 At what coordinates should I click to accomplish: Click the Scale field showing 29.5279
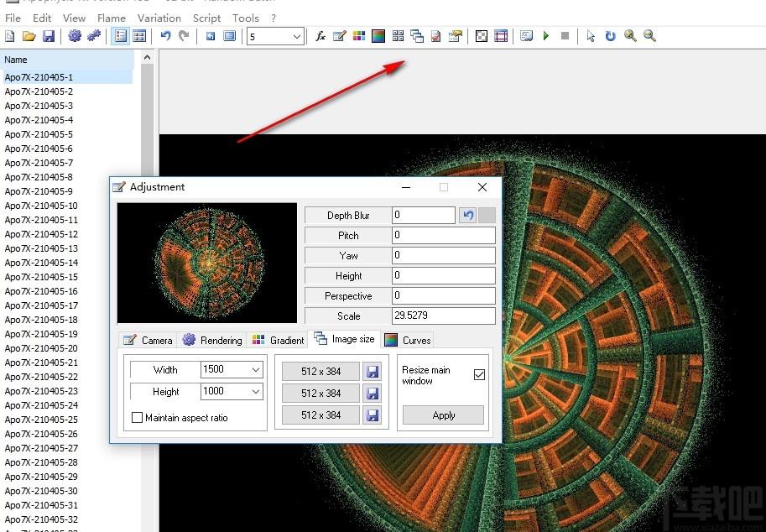pos(444,316)
